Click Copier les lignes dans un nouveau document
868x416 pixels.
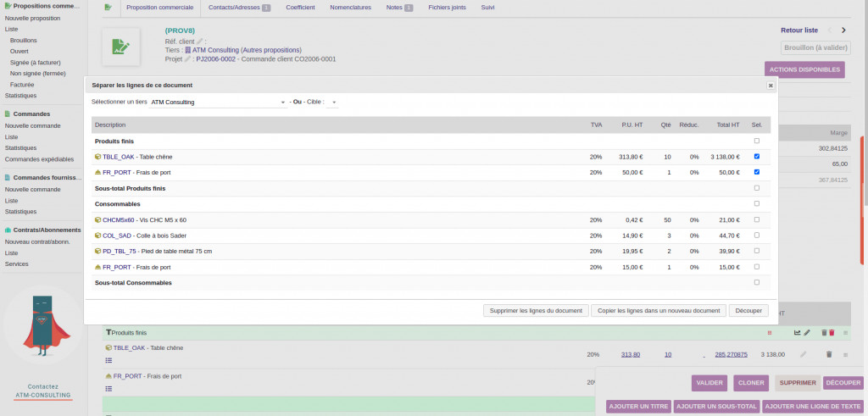pos(658,311)
